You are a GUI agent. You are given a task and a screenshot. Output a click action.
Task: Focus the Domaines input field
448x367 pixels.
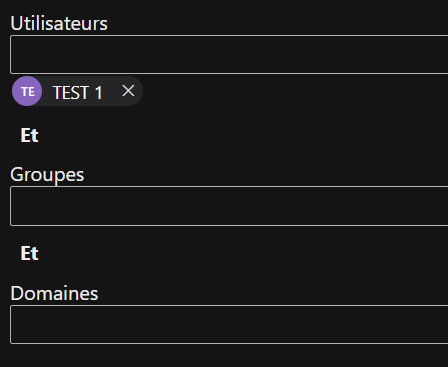point(229,324)
